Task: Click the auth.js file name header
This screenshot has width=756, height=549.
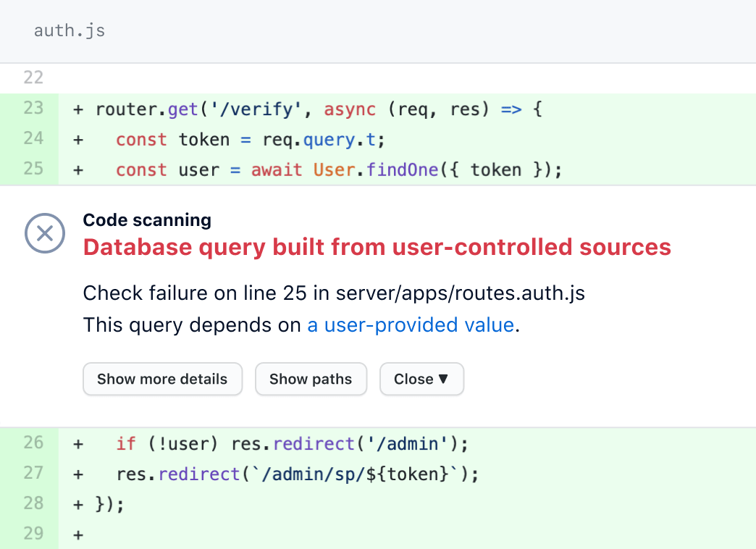Action: 70,31
